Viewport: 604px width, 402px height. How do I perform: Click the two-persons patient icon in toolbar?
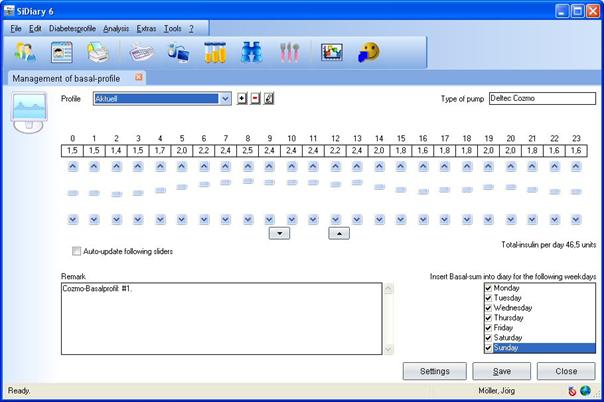pos(26,52)
